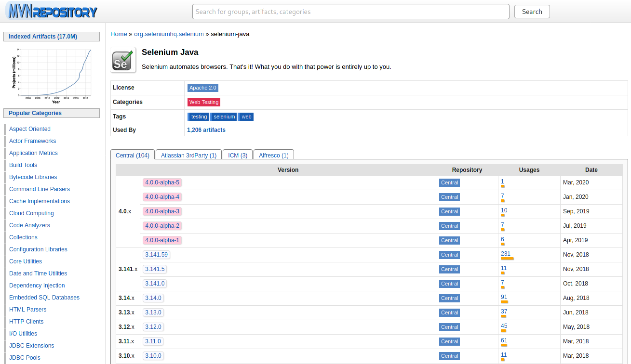Open the 61 usages link for 3.11.0
This screenshot has height=364, width=631.
tap(504, 340)
